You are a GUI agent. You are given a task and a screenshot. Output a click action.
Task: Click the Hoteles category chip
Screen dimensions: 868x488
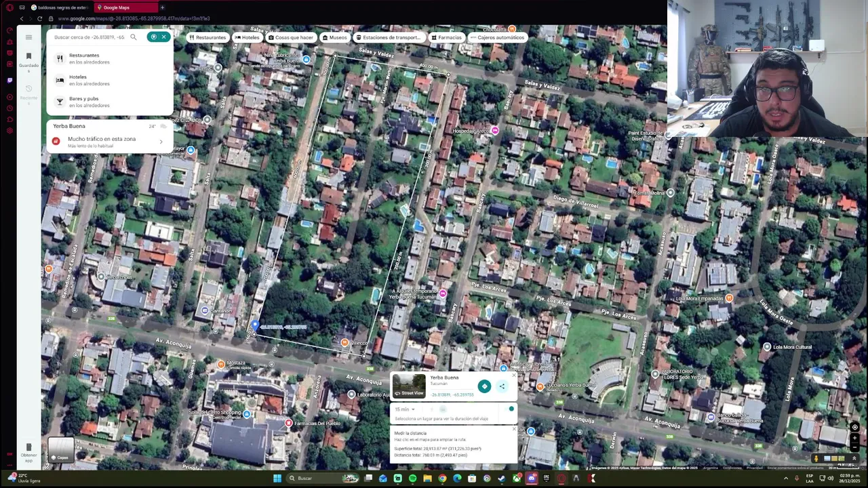tap(248, 37)
